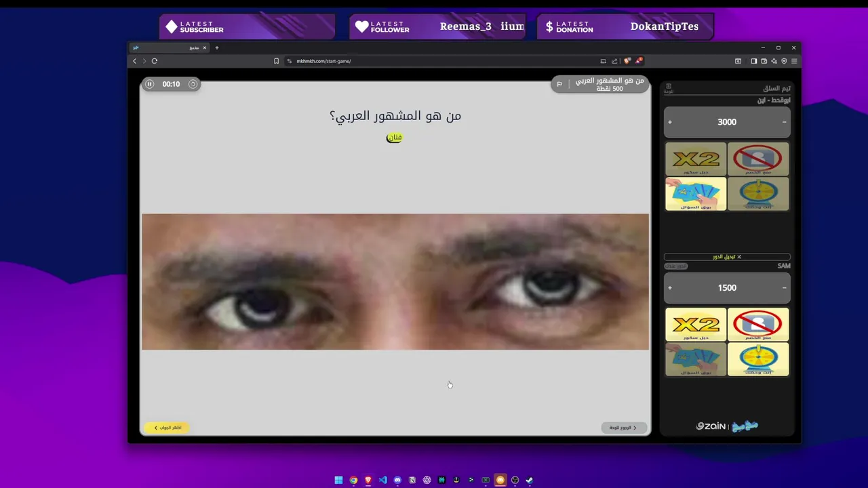Click the Zain sponsor logo
The width and height of the screenshot is (868, 488).
[x=711, y=426]
